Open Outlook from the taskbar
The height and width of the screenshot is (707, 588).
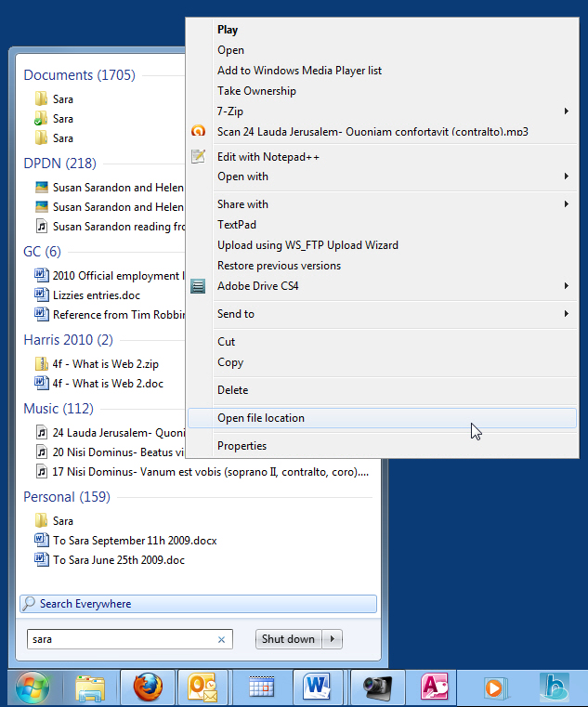tap(203, 687)
